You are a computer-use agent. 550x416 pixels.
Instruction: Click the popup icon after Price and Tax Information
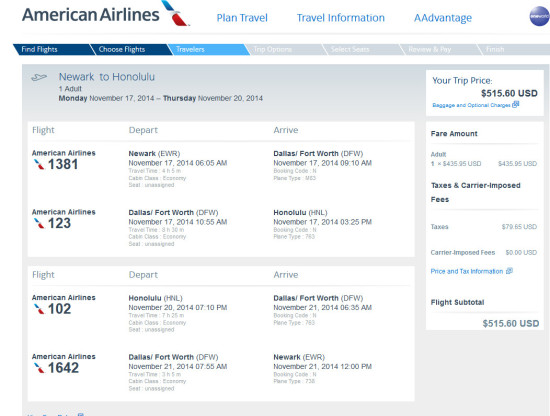tap(509, 271)
